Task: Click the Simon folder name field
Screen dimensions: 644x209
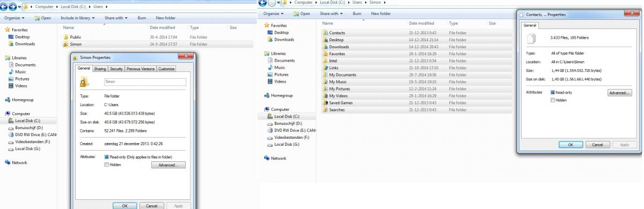Action: click(144, 82)
